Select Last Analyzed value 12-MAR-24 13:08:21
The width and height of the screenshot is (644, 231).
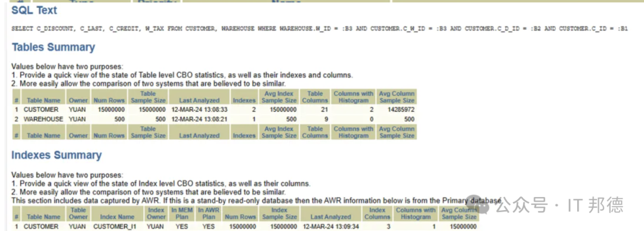point(199,119)
